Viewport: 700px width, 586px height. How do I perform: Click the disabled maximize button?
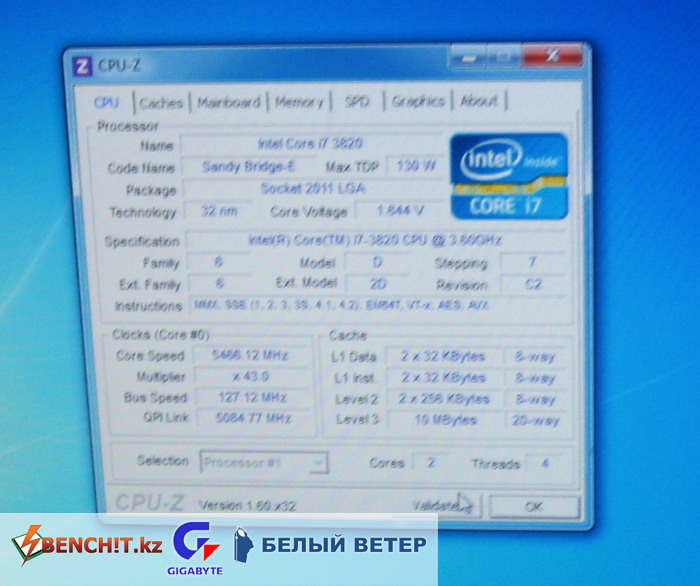tap(504, 56)
